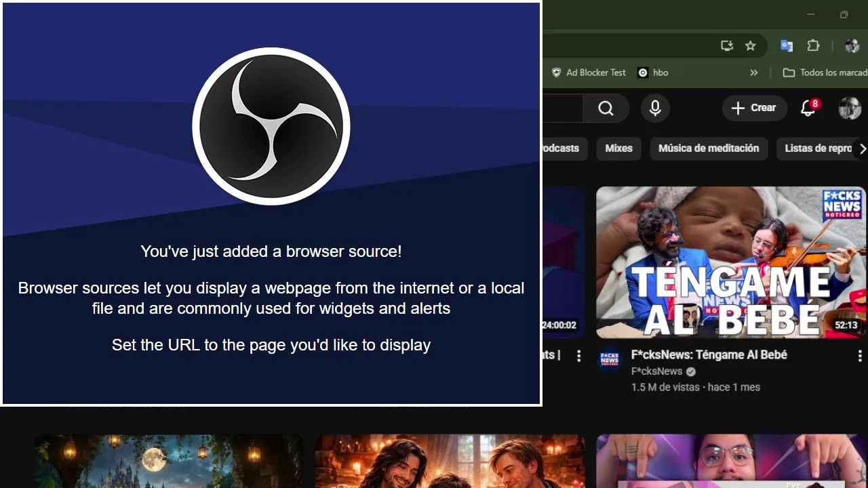Restore down the Chrome browser window

(x=844, y=14)
